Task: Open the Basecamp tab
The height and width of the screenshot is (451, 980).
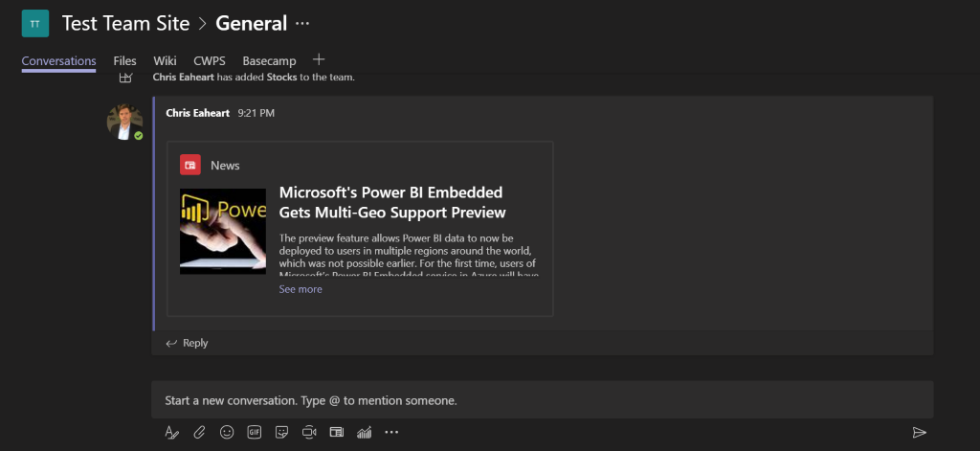Action: (x=269, y=61)
